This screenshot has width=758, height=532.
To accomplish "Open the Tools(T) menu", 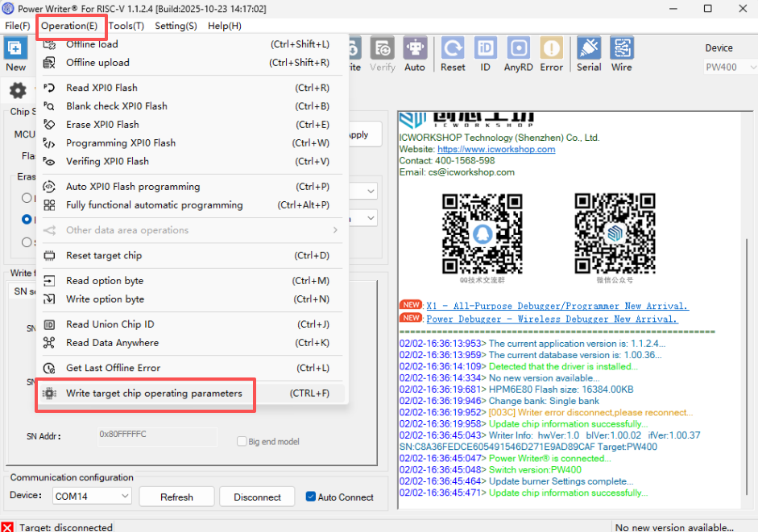I will [x=126, y=26].
